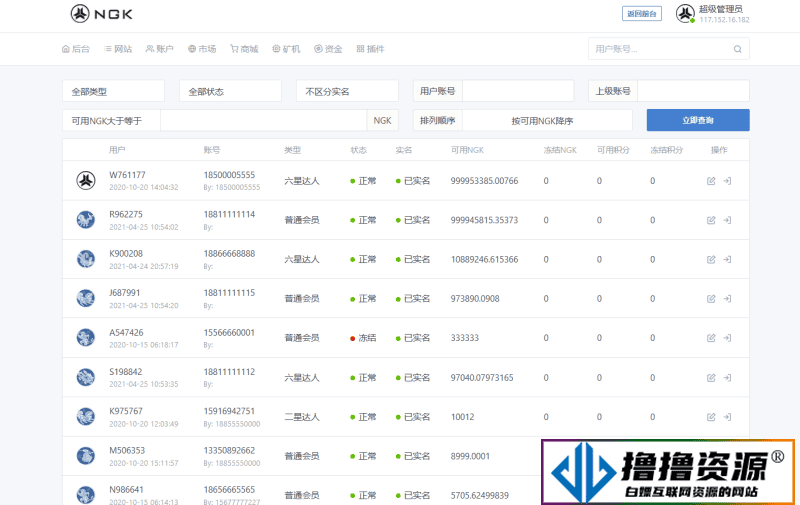Click the super administrator avatar icon
Image resolution: width=800 pixels, height=505 pixels.
(x=685, y=14)
